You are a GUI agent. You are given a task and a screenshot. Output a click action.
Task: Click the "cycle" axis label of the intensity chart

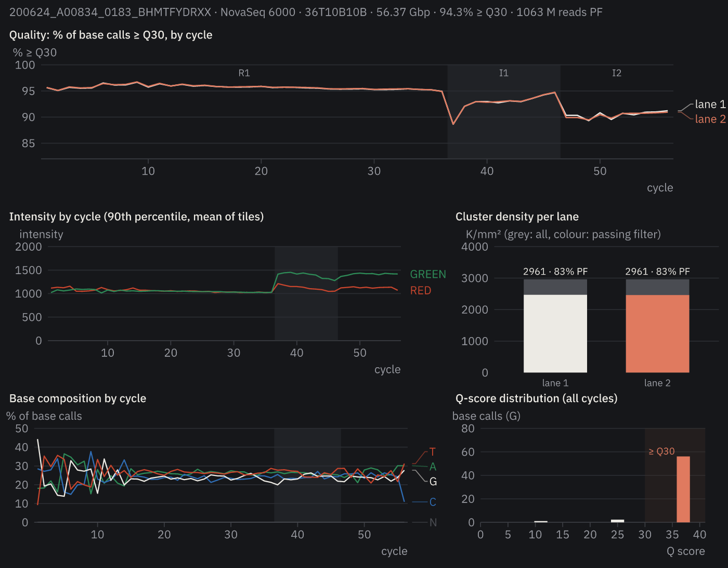tap(387, 369)
